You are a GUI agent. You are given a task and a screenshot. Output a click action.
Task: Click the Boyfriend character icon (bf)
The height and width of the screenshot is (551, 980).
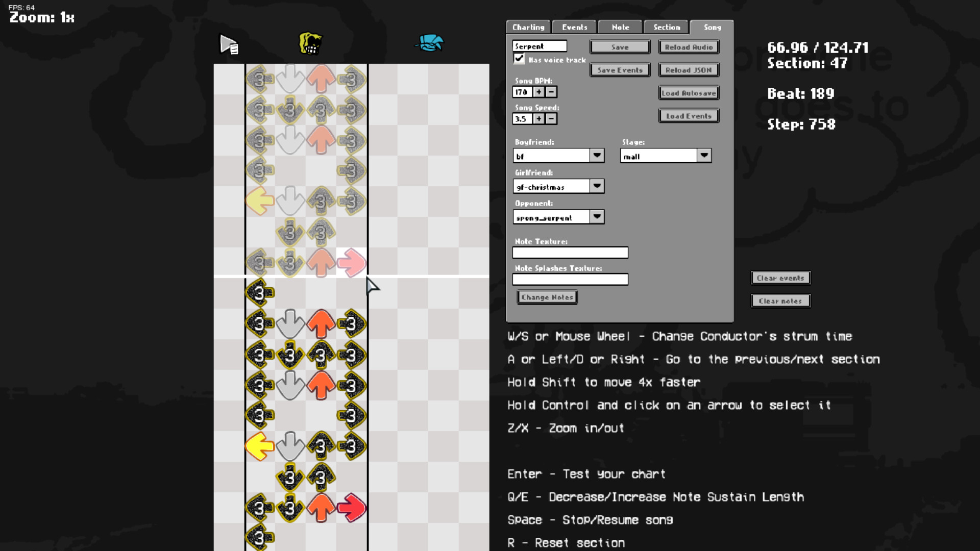429,44
